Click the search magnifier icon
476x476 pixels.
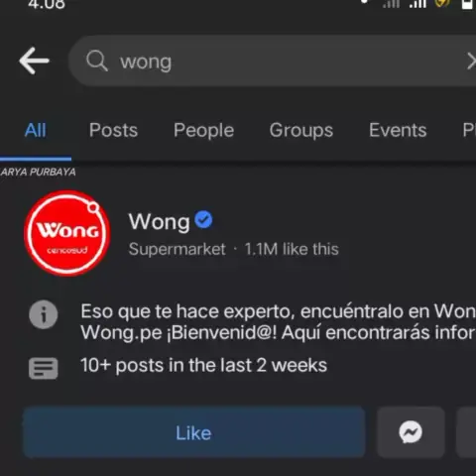[x=97, y=60]
